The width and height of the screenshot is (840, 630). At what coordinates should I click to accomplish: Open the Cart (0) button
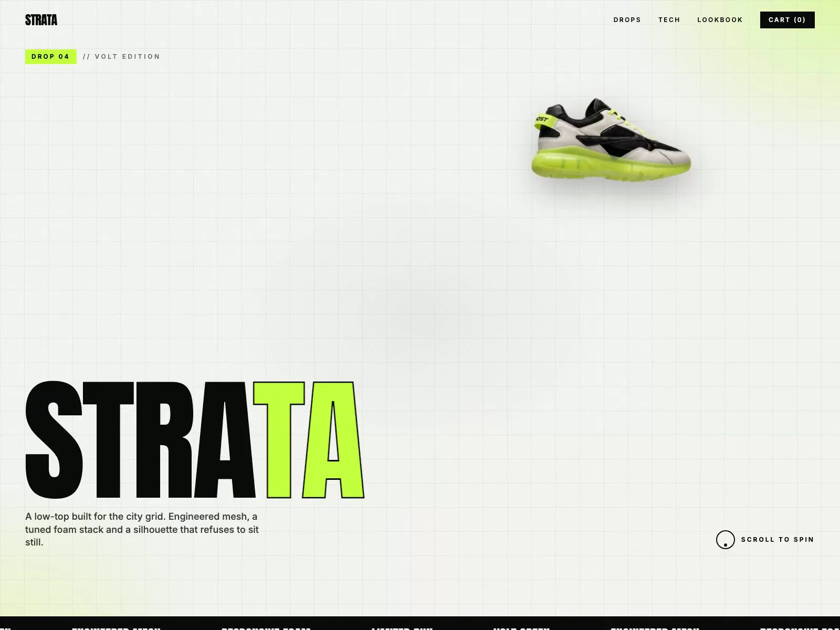787,20
